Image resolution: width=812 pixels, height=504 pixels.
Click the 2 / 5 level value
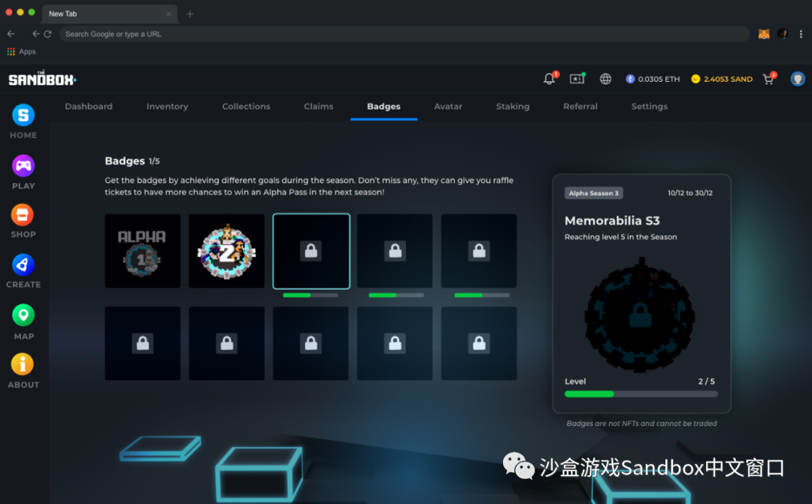(x=706, y=382)
